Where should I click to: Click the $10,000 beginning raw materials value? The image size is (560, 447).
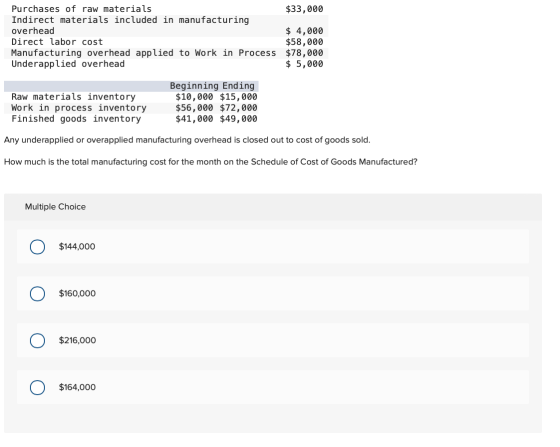194,97
